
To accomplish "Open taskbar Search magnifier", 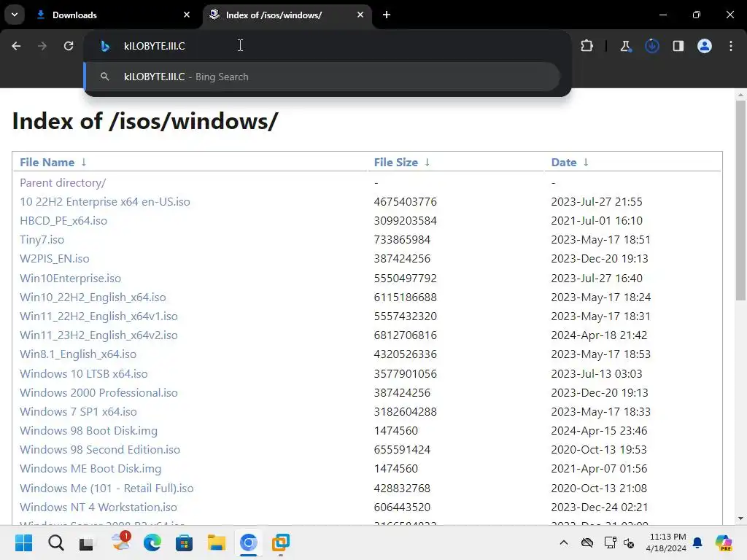I will [55, 542].
